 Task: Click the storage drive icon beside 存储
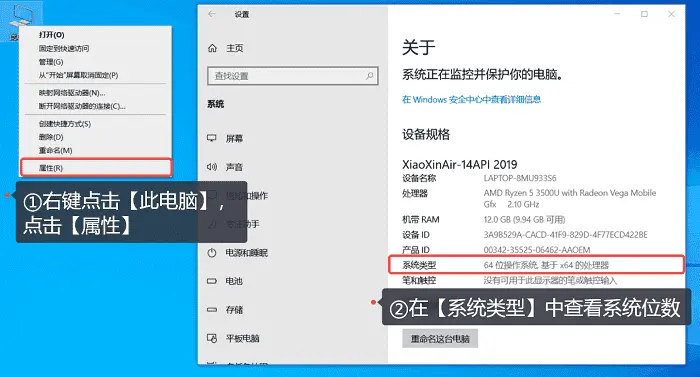[x=212, y=310]
